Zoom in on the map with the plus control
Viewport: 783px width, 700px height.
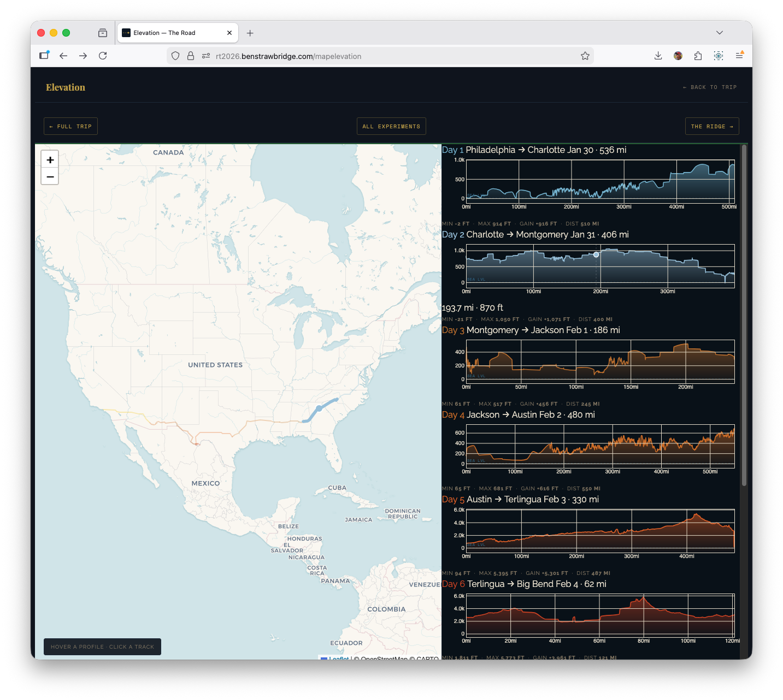point(50,159)
